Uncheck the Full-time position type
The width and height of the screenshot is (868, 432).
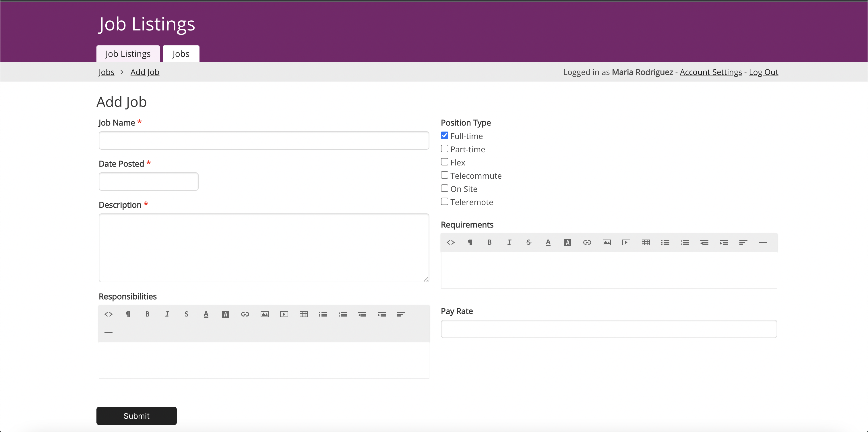pos(444,136)
